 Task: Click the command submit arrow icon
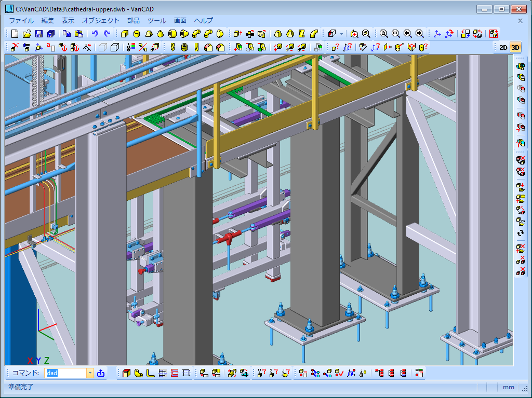[x=101, y=373]
